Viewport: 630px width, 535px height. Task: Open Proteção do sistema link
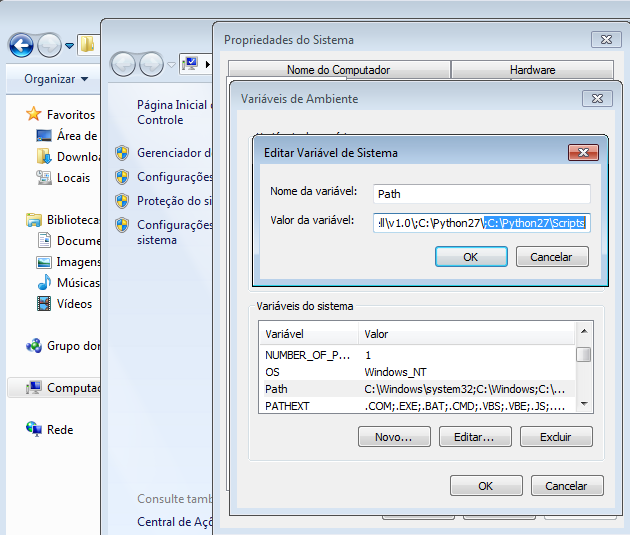click(174, 201)
